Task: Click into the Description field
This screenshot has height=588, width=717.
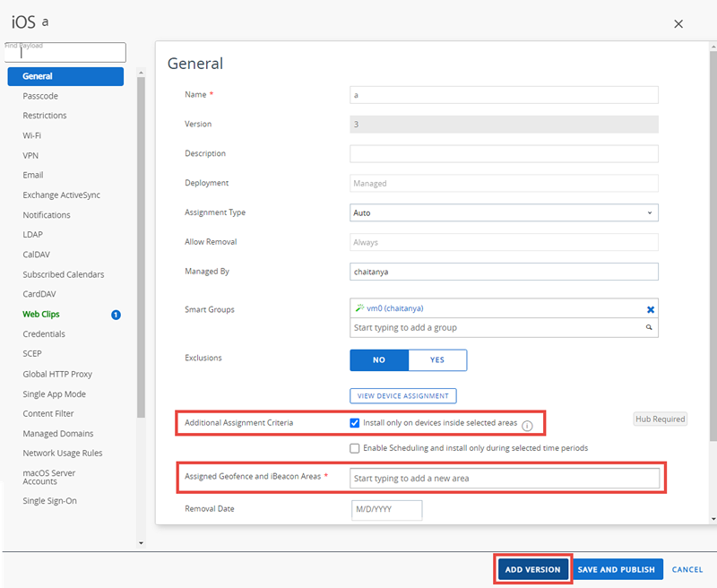Action: 504,153
